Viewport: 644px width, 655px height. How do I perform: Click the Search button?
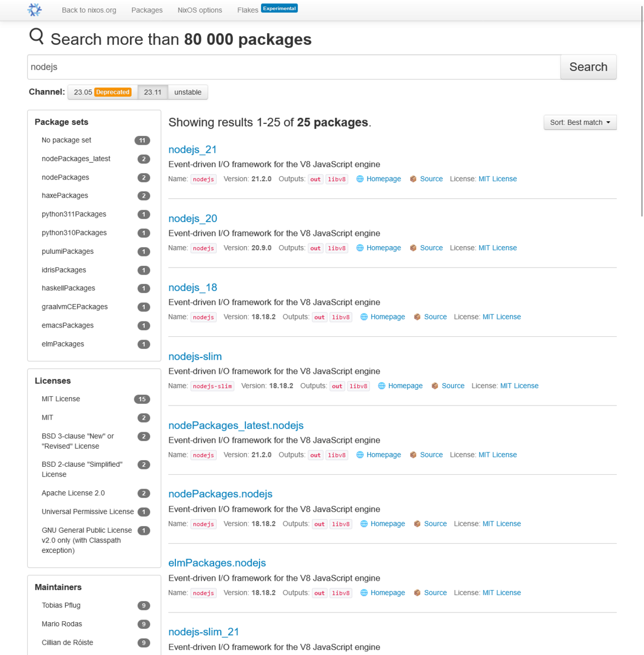point(588,67)
